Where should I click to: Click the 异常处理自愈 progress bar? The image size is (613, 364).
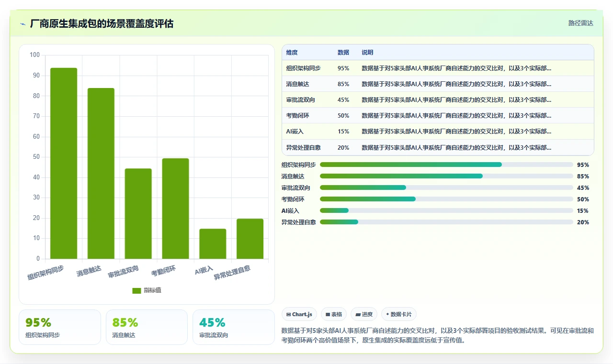tap(446, 222)
